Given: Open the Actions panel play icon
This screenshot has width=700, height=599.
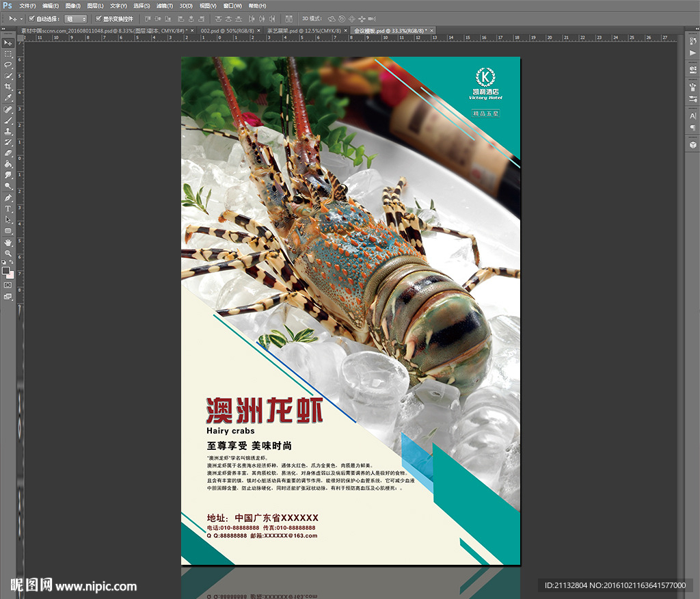Looking at the screenshot, I should click(693, 53).
